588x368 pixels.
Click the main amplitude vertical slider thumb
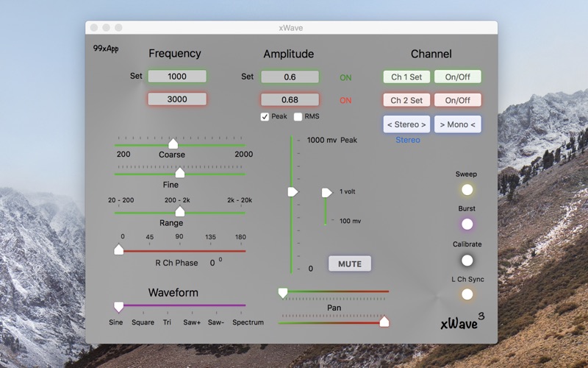pos(293,192)
